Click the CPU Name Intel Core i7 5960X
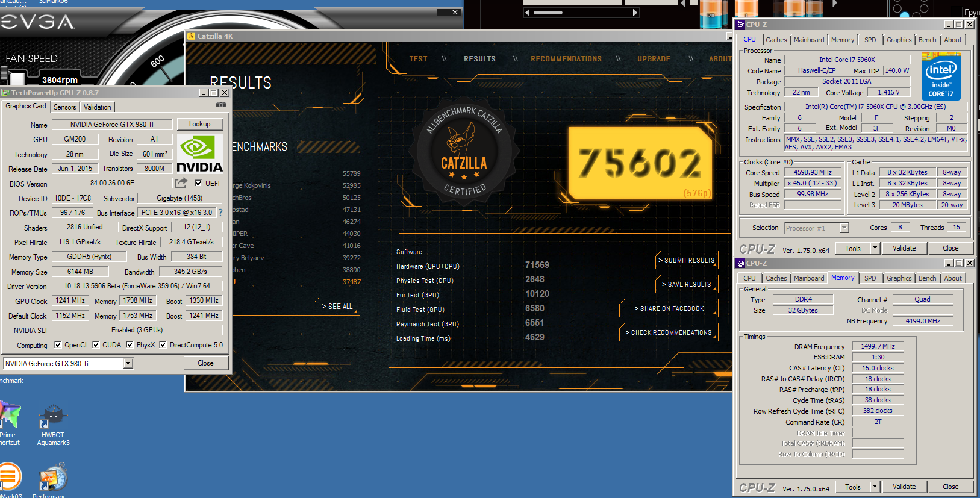Screen dimensions: 980x498 [x=847, y=60]
